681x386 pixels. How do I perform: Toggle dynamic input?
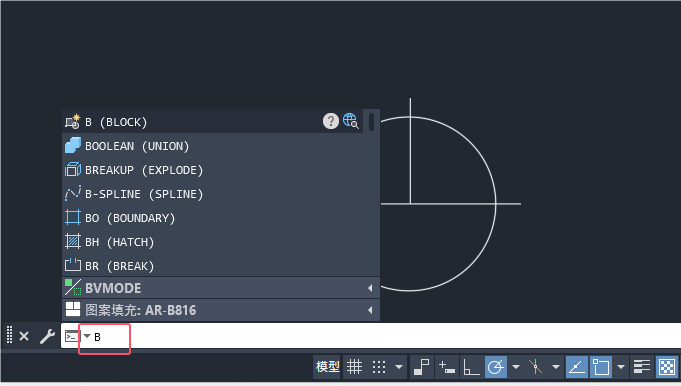(x=447, y=367)
